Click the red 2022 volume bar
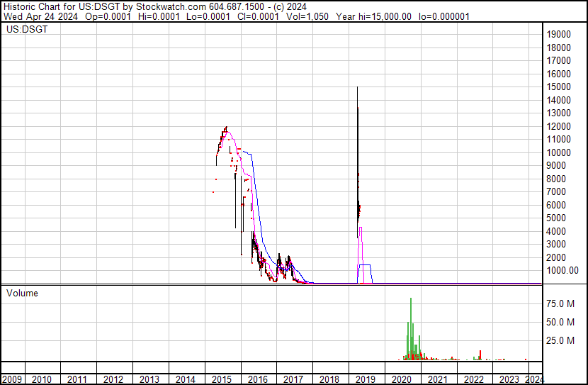This screenshot has width=588, height=385. (x=480, y=355)
